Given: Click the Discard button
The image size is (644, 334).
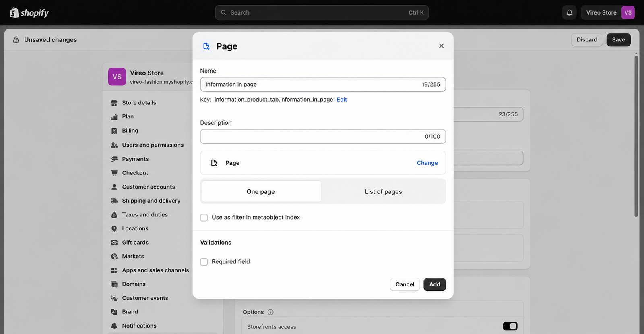Looking at the screenshot, I should point(587,39).
